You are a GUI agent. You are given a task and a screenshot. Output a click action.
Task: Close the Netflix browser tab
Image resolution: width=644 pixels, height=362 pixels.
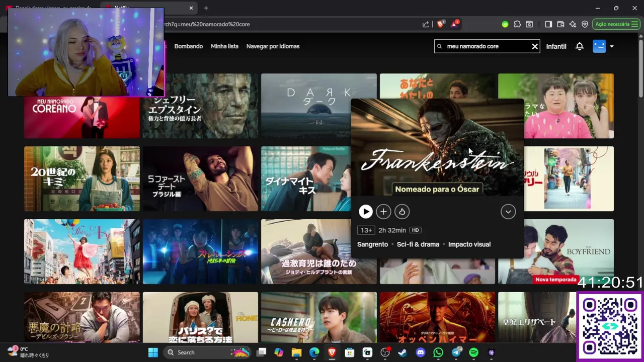click(x=191, y=8)
